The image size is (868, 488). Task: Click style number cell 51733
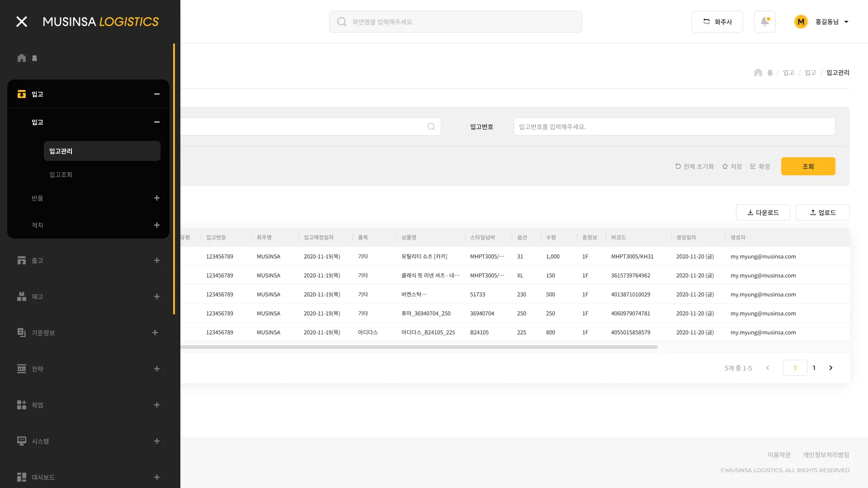coord(477,294)
